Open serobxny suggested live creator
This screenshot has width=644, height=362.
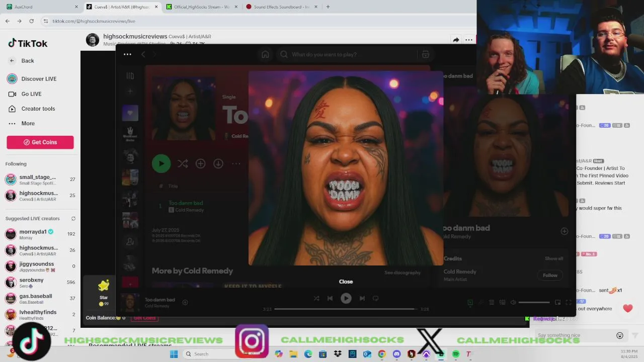click(40, 283)
